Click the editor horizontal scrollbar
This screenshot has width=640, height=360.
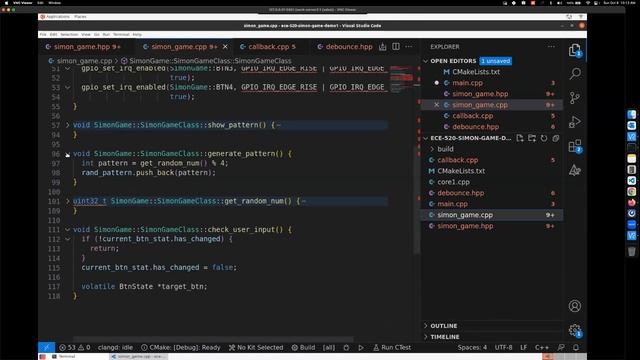(213, 340)
